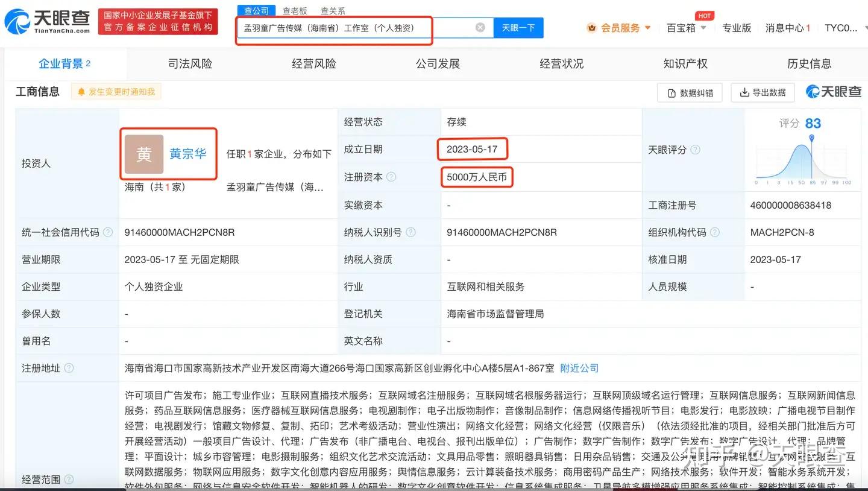
Task: Click credit code 91460000MACH2PCN8R in 统一社会信用代码 row
Action: [180, 232]
